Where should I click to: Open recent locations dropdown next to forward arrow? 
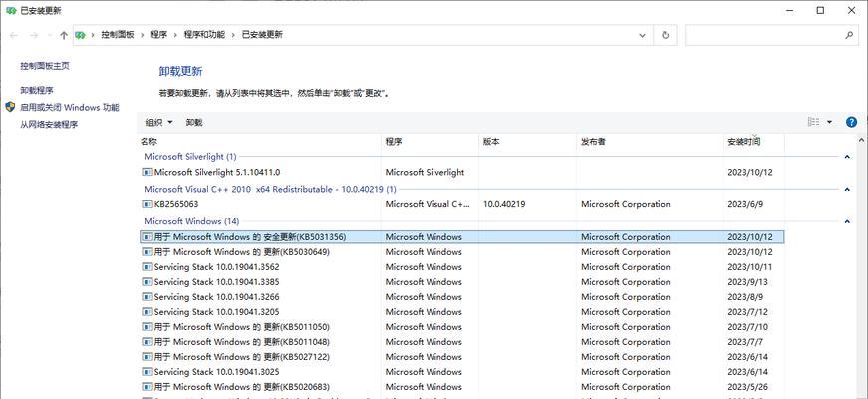point(50,35)
